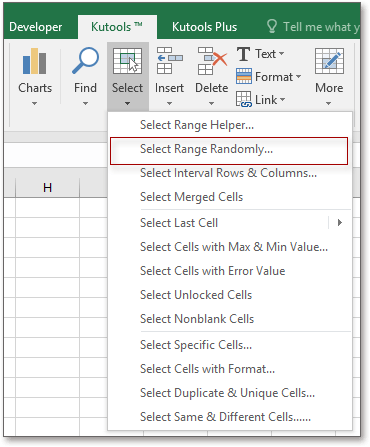Click the Select range icon
The height and width of the screenshot is (447, 370).
(x=127, y=60)
